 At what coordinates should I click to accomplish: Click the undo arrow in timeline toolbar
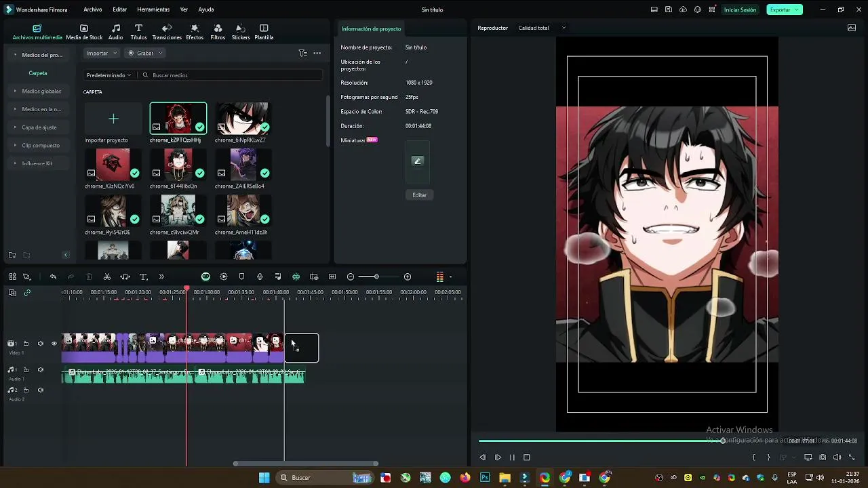[53, 277]
